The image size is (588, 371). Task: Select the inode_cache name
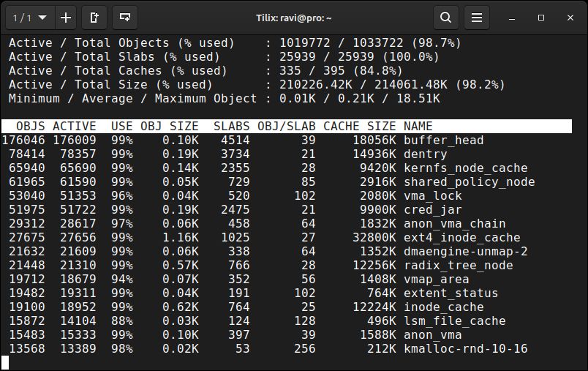(x=444, y=307)
